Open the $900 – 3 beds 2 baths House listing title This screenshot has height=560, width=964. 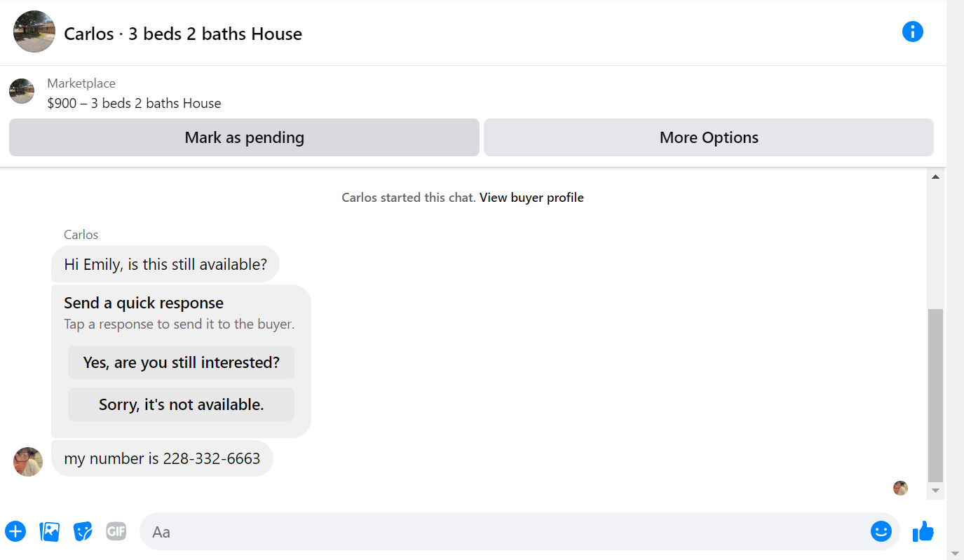pyautogui.click(x=134, y=104)
